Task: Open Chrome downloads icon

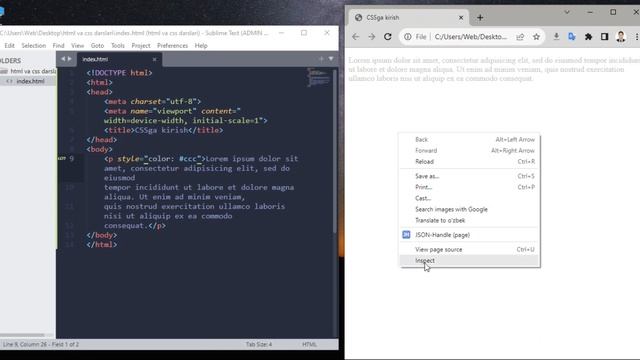Action: click(x=556, y=37)
